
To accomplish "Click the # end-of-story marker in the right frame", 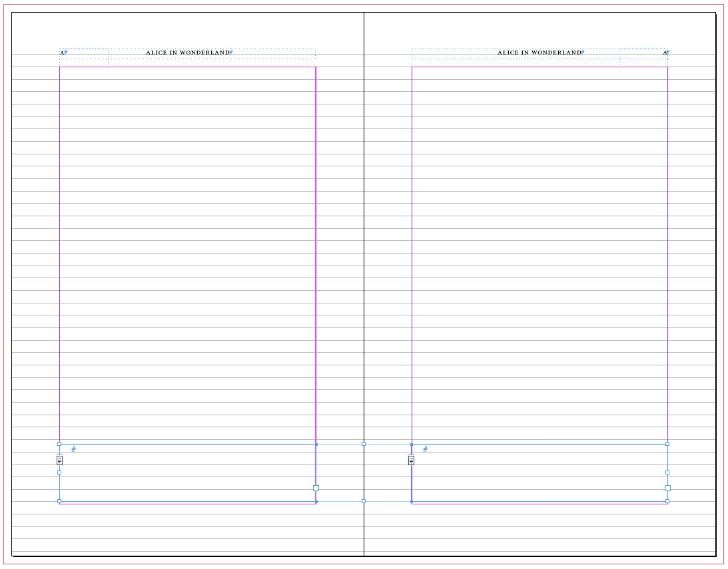I will [x=426, y=449].
